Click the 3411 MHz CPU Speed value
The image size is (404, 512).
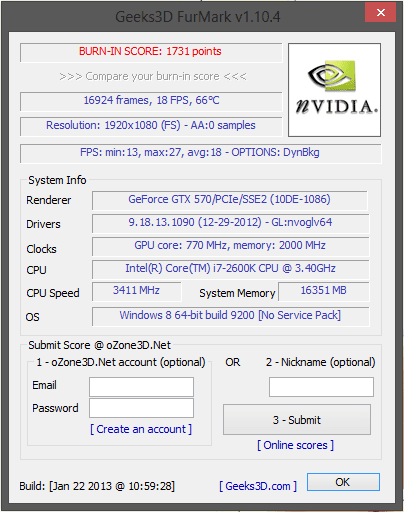tap(137, 291)
